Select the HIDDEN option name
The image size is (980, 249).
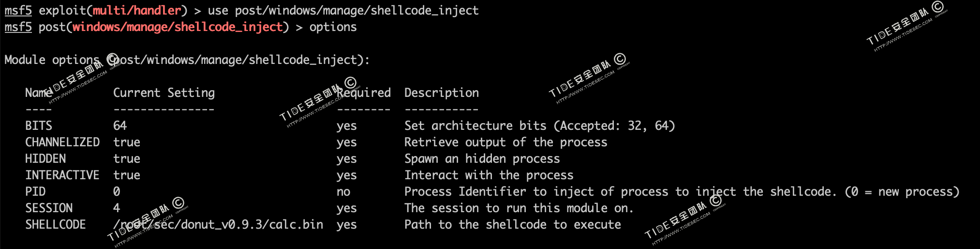click(x=45, y=158)
